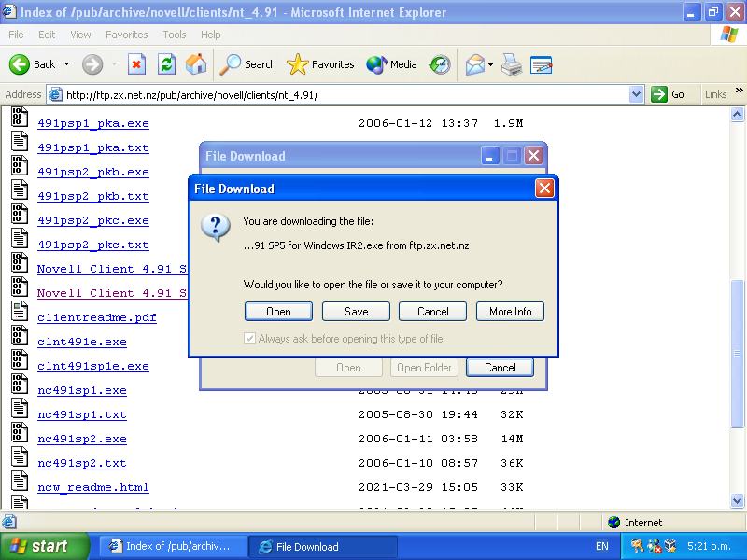Minimize the background File Download window
The width and height of the screenshot is (747, 560).
coord(489,156)
